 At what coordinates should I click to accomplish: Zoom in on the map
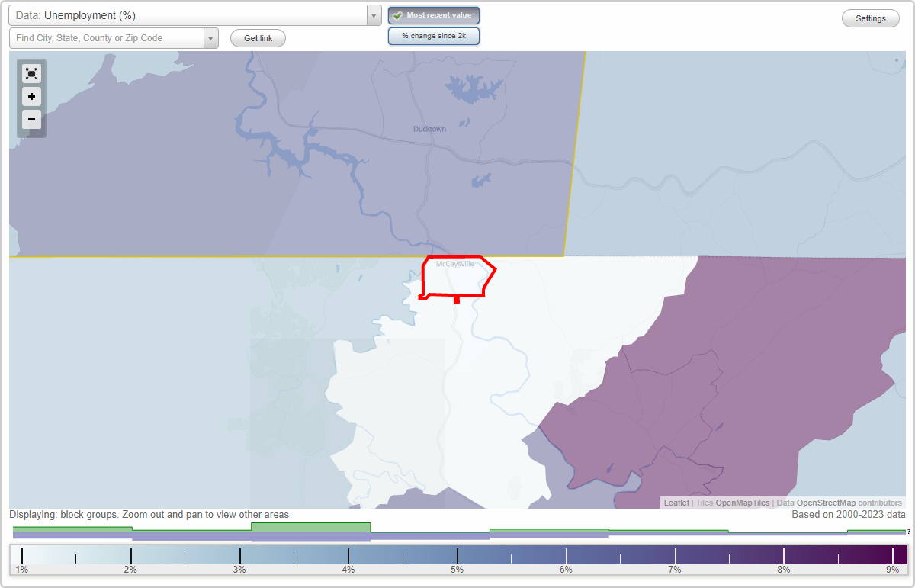click(x=31, y=97)
